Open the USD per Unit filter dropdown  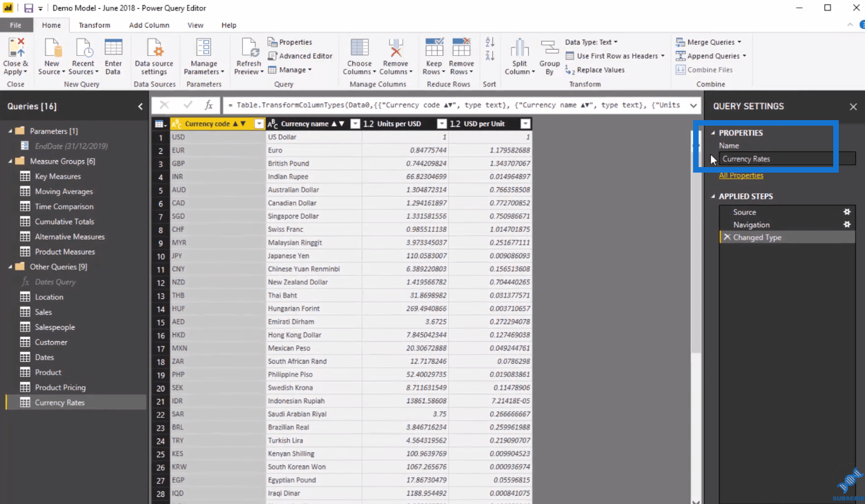[x=525, y=124]
